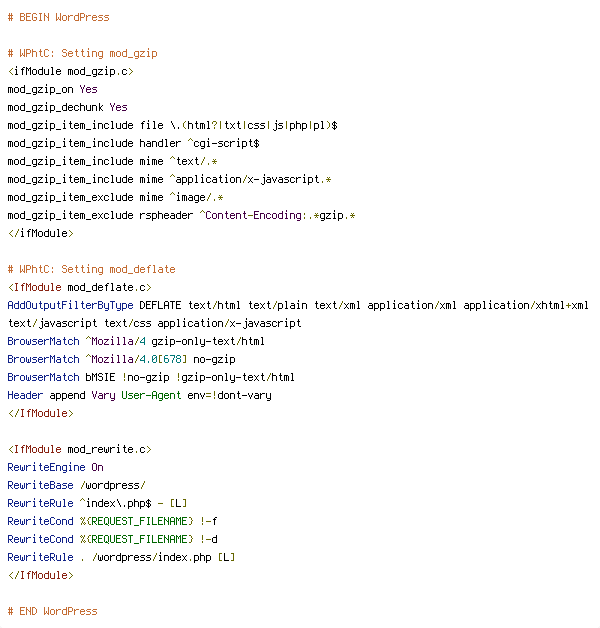This screenshot has height=628, width=600.
Task: Click the IfModule mod_rewrite.c opening tag
Action: [x=80, y=449]
